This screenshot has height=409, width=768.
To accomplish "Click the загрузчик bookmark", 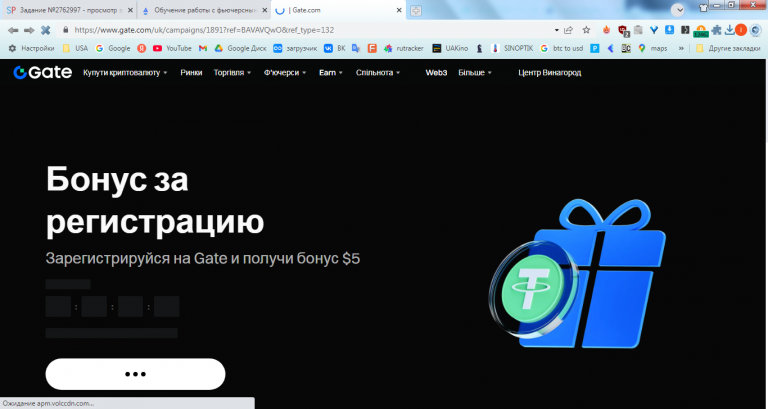I will pos(295,48).
